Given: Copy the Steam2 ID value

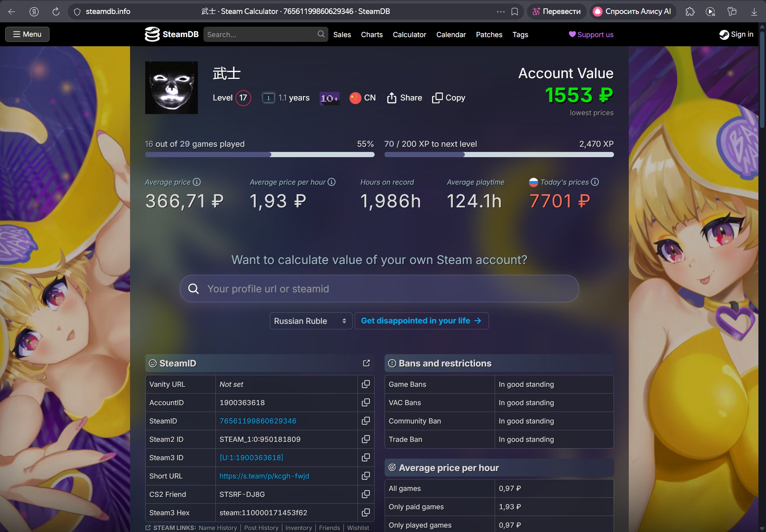Looking at the screenshot, I should pos(365,439).
